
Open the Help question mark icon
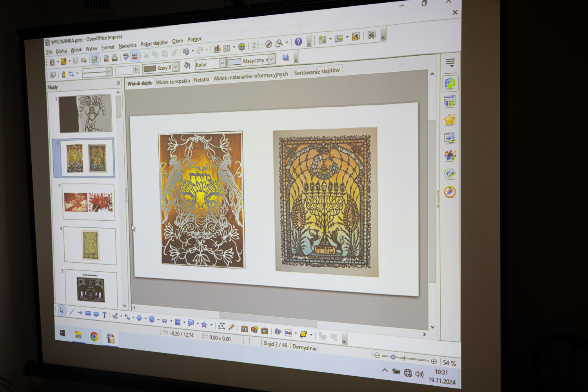(x=298, y=42)
